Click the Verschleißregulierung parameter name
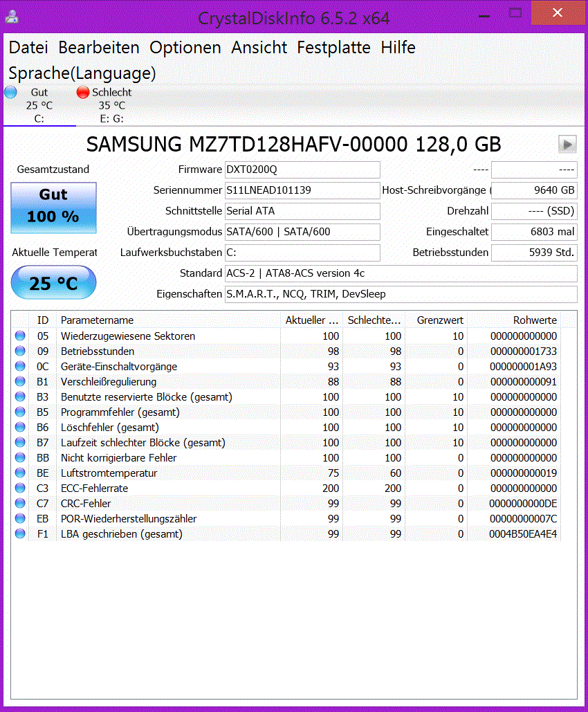 109,382
